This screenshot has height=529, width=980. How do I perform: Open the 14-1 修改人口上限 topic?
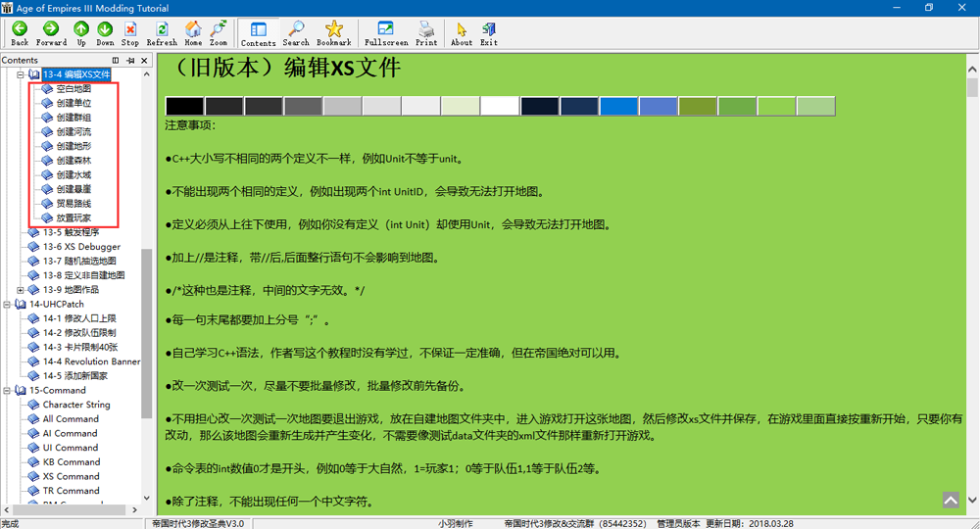pos(79,318)
